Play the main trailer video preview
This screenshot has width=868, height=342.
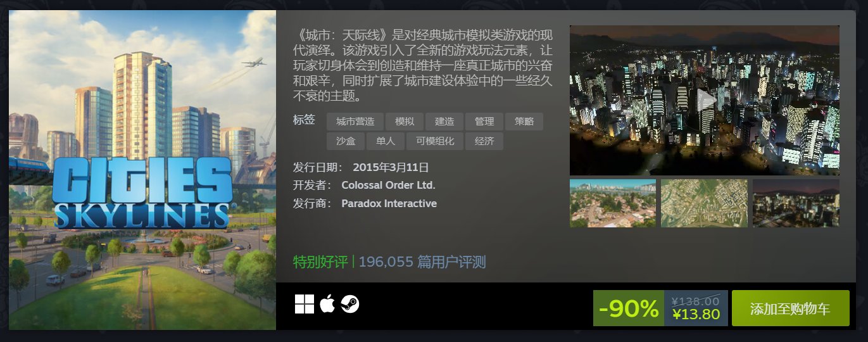pos(705,100)
